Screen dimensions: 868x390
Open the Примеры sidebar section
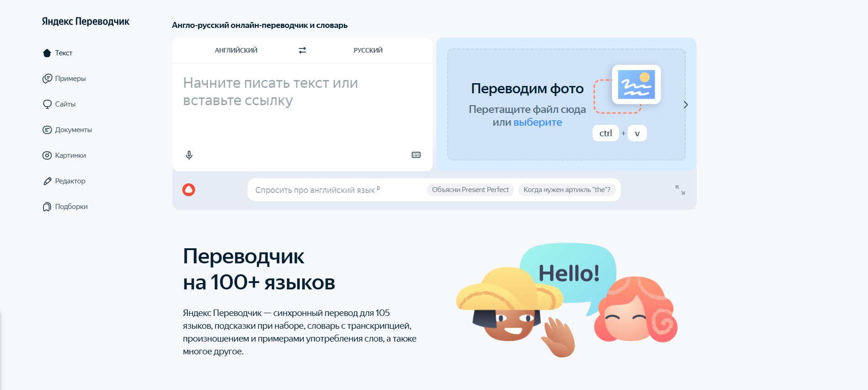point(64,79)
